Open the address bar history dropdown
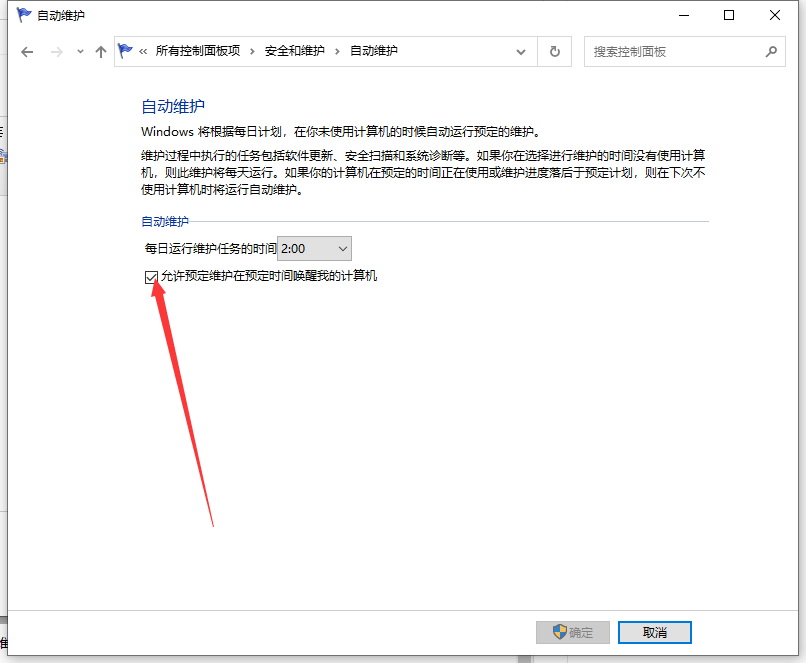 pos(520,51)
